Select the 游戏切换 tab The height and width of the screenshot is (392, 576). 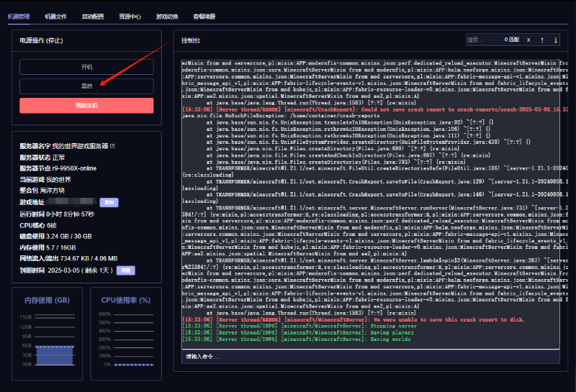tap(168, 15)
